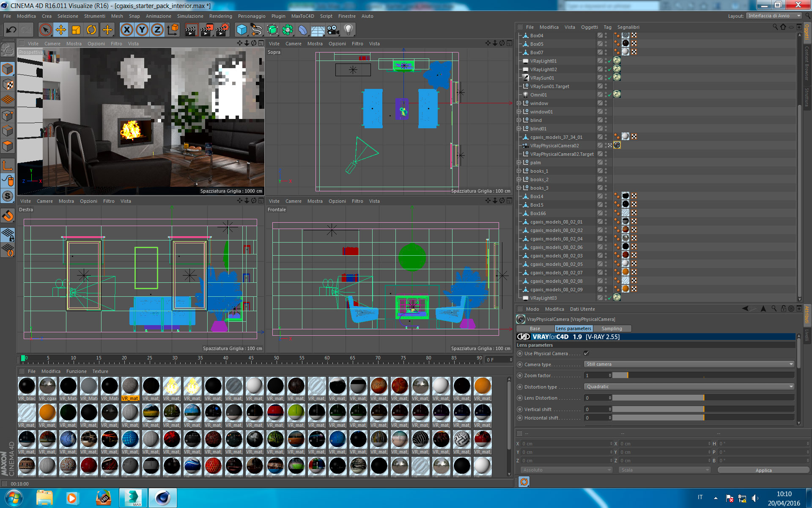Image resolution: width=812 pixels, height=508 pixels.
Task: Add a Cube primitive object
Action: 241,30
